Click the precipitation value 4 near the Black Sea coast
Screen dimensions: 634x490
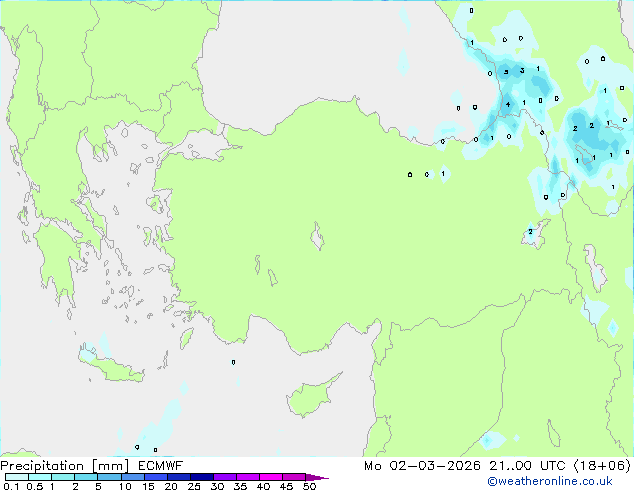pyautogui.click(x=508, y=104)
